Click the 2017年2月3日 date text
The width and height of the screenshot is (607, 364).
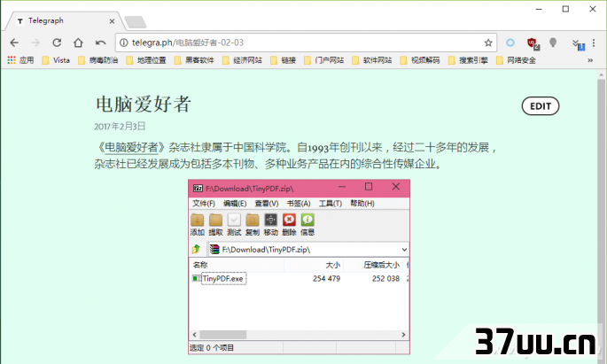pos(120,126)
